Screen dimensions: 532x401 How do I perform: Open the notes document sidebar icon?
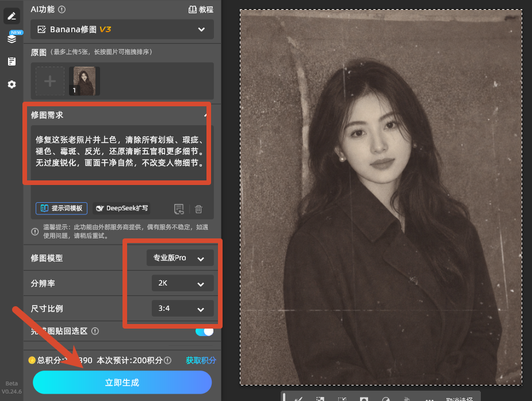[12, 61]
